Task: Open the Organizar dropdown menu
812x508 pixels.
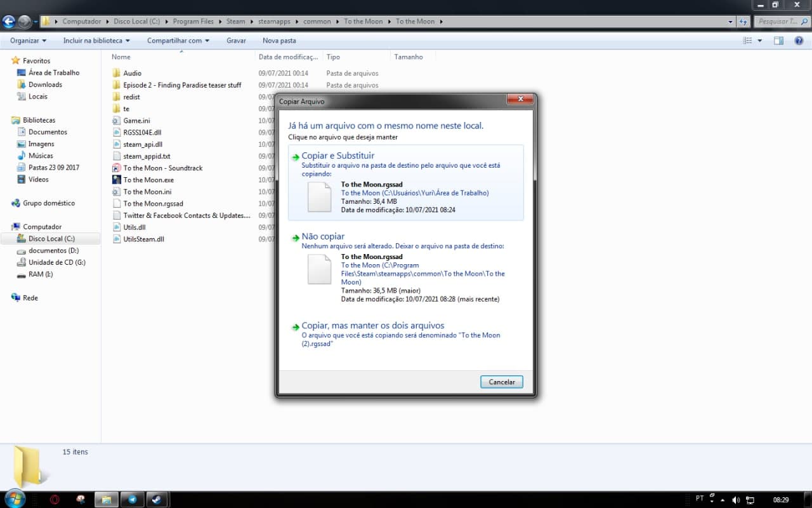Action: (x=28, y=41)
